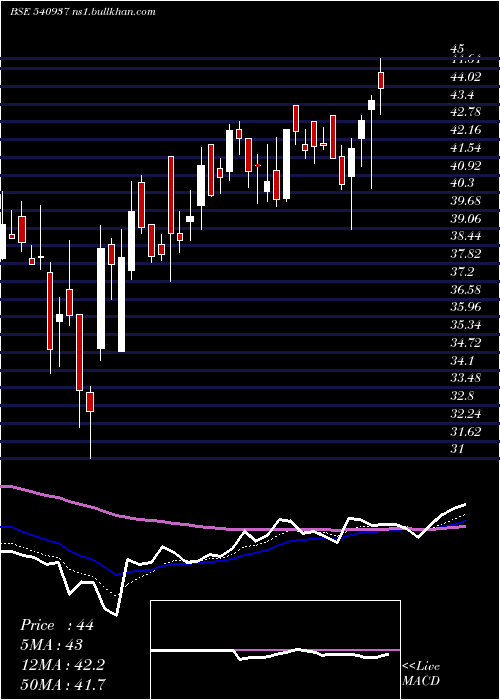Viewport: 500px width, 700px height.
Task: Click the lowest red candlestick near 32.8
Action: tap(90, 402)
